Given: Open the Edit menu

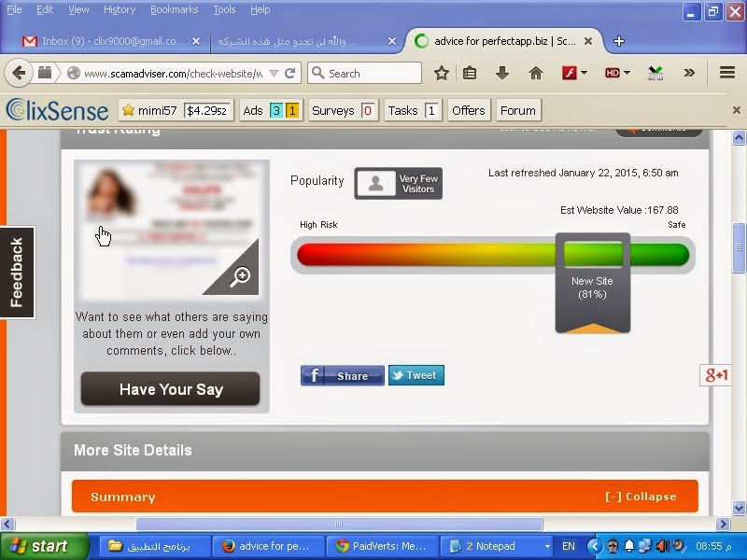Looking at the screenshot, I should pyautogui.click(x=45, y=9).
